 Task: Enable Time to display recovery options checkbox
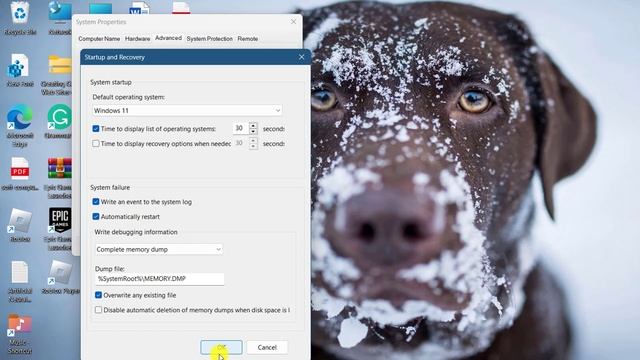click(x=96, y=144)
